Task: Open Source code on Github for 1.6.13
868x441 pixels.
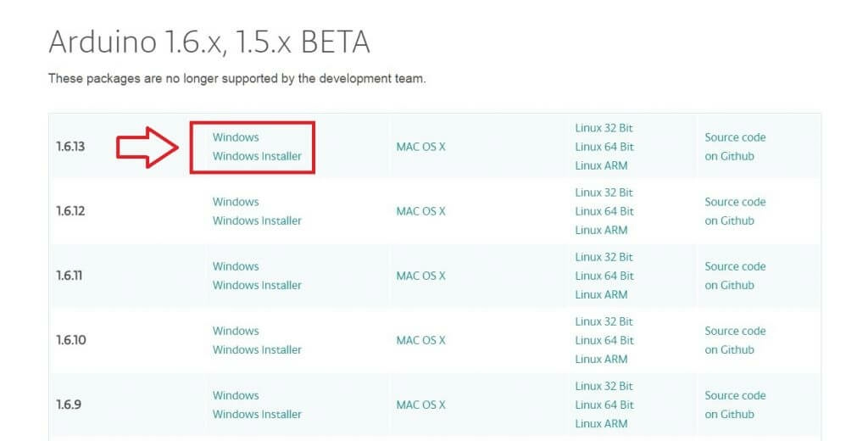Action: (734, 147)
